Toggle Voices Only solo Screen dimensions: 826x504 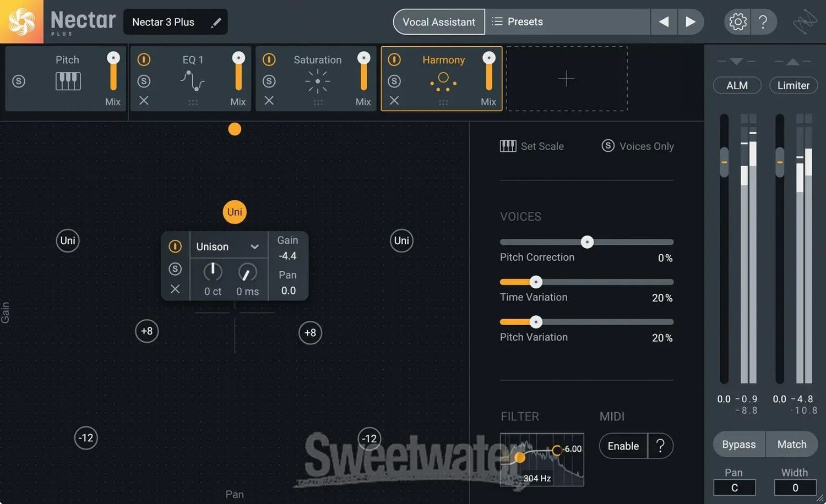tap(608, 146)
